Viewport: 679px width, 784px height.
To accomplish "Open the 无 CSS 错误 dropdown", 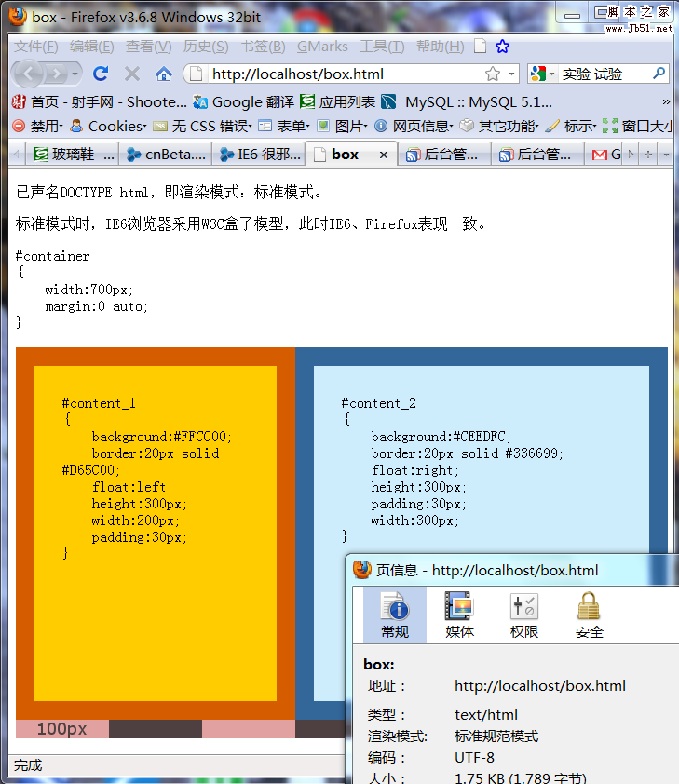I will (x=202, y=126).
